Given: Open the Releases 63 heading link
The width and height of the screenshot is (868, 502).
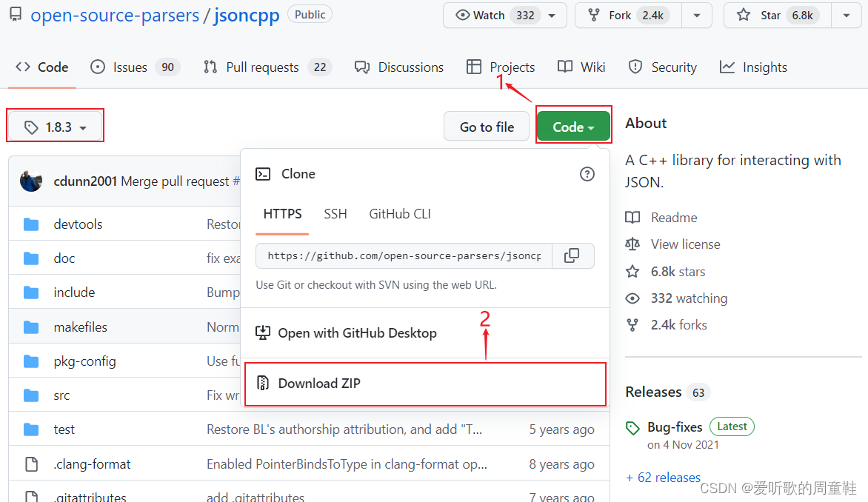Looking at the screenshot, I should click(x=667, y=392).
